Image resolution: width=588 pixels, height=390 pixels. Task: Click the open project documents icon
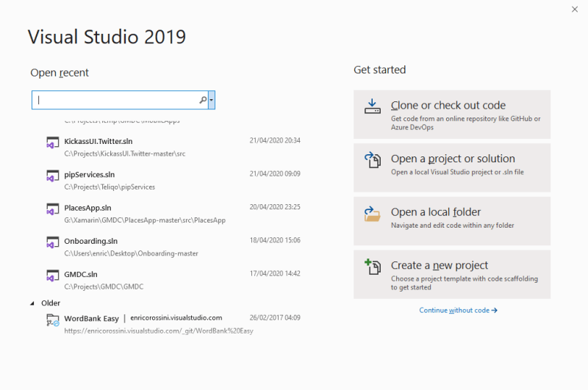373,160
